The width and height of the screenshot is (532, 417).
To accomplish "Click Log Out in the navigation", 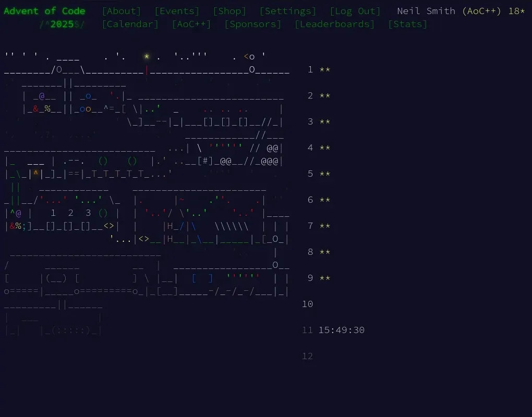I will click(355, 10).
